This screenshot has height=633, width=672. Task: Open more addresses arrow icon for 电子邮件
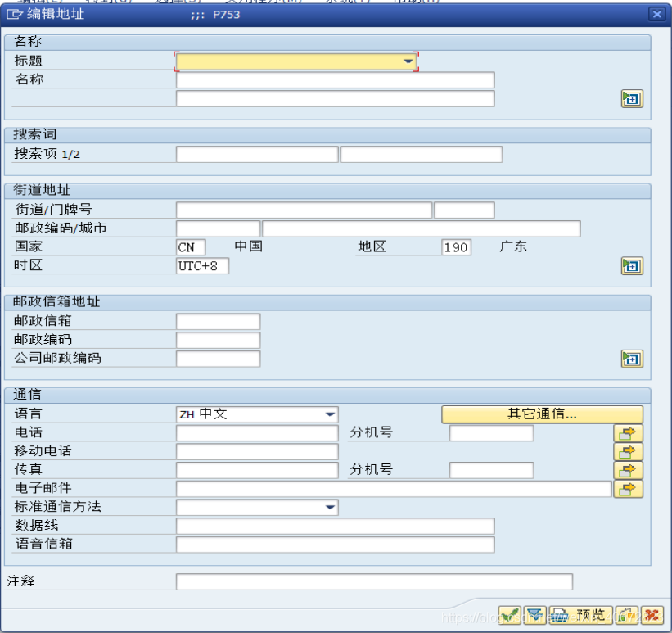pos(628,489)
